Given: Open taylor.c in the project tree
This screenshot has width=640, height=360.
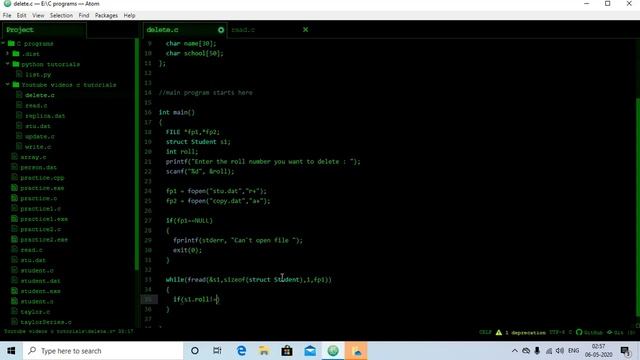Looking at the screenshot, I should tap(35, 312).
